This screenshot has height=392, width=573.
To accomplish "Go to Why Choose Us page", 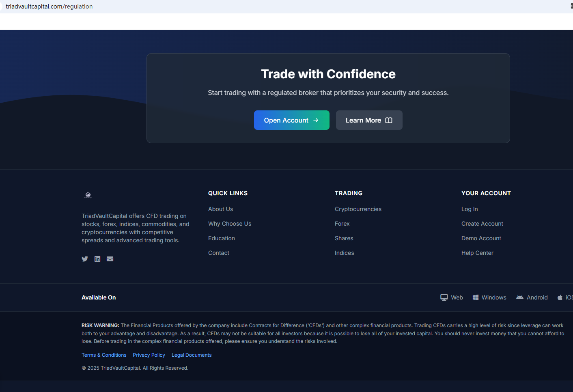I will 230,224.
